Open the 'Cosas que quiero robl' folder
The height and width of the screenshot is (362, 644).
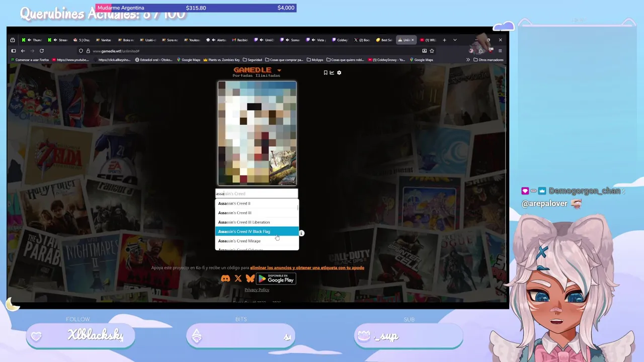(x=345, y=60)
